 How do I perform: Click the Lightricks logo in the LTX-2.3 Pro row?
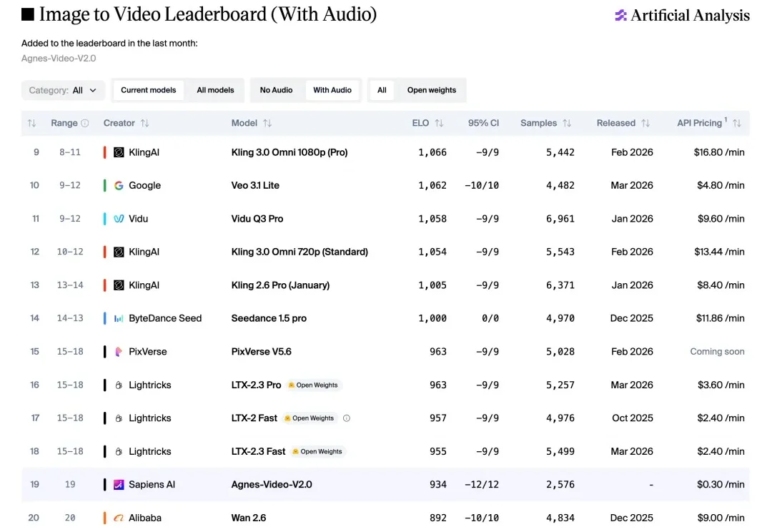pyautogui.click(x=119, y=385)
